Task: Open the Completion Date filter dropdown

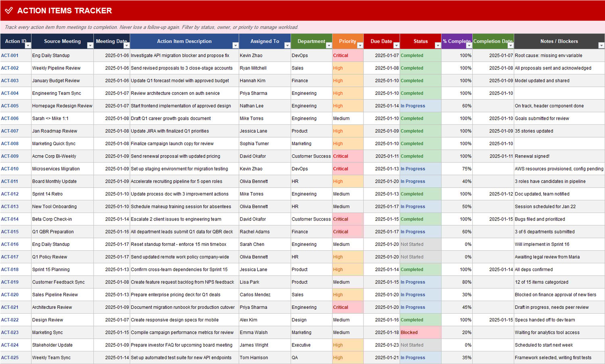Action: [x=511, y=45]
